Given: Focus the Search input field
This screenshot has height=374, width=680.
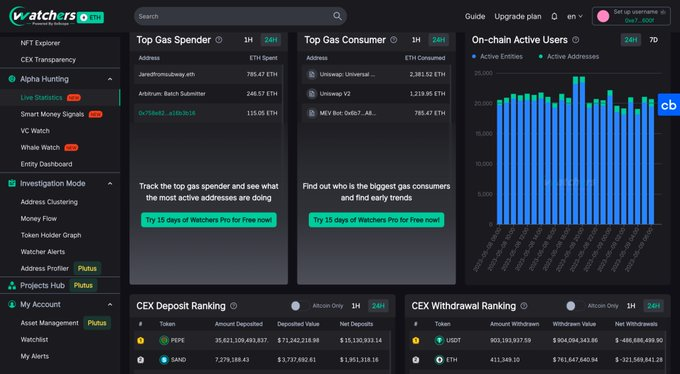Looking at the screenshot, I should (234, 16).
